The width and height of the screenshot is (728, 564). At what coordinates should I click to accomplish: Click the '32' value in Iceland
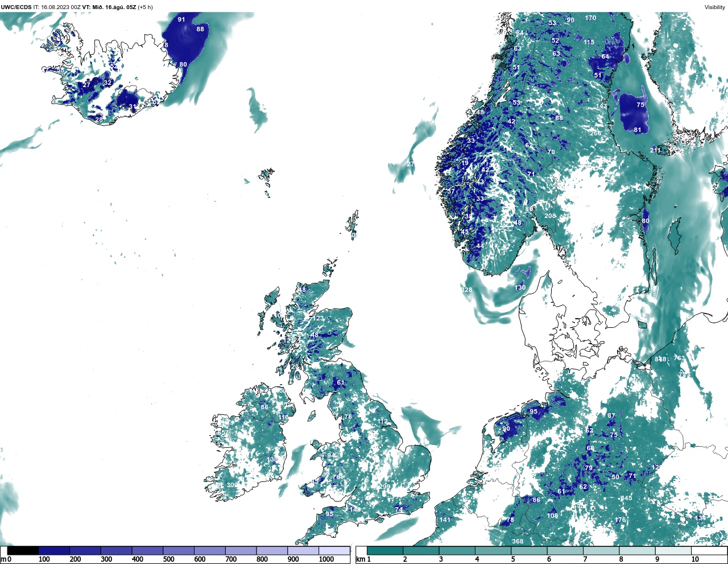(x=108, y=83)
